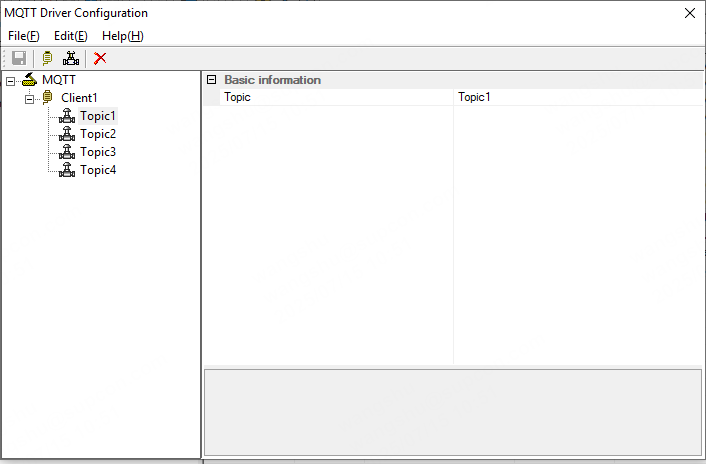The image size is (706, 464).
Task: Click the Client1 node icon
Action: (47, 97)
